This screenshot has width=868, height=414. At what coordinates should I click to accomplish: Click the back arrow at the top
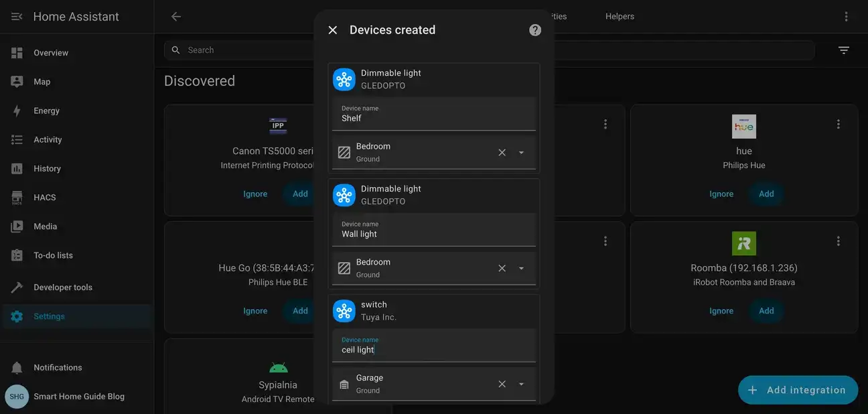coord(175,15)
